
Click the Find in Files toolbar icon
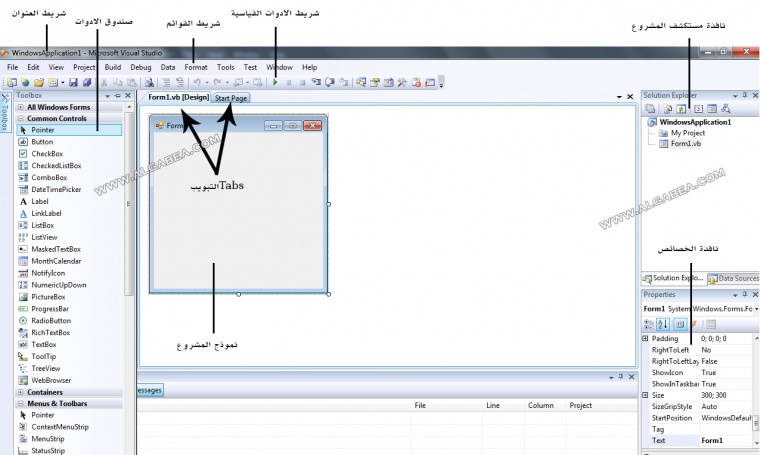point(149,82)
